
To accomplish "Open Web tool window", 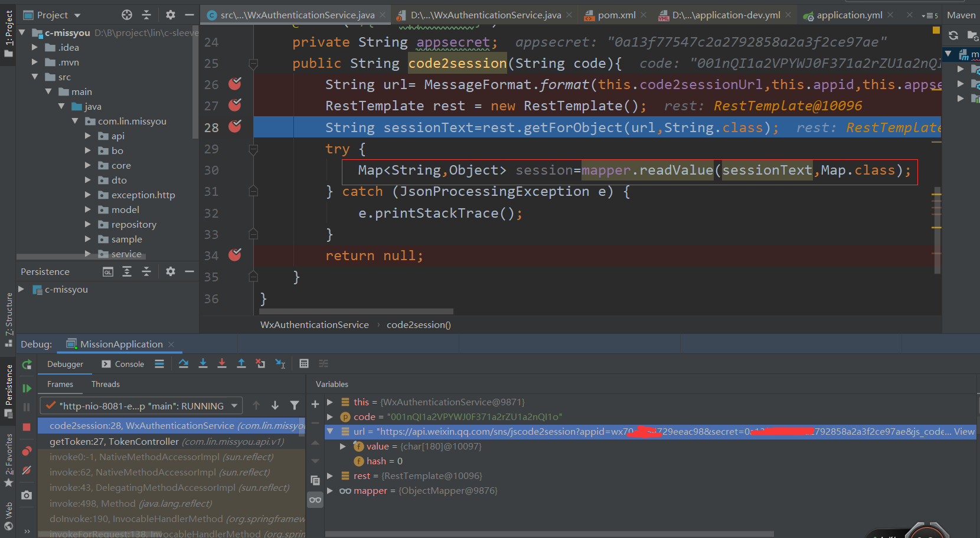I will pos(8,516).
